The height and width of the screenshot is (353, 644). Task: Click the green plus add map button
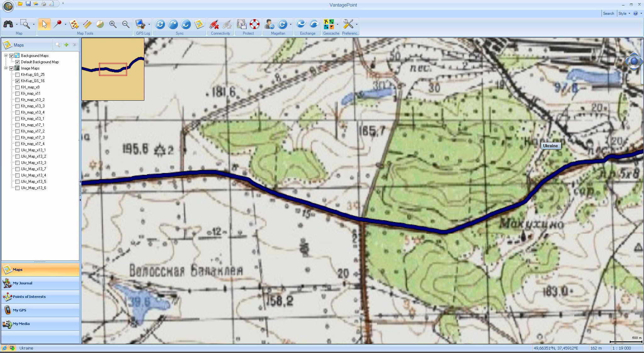click(66, 45)
